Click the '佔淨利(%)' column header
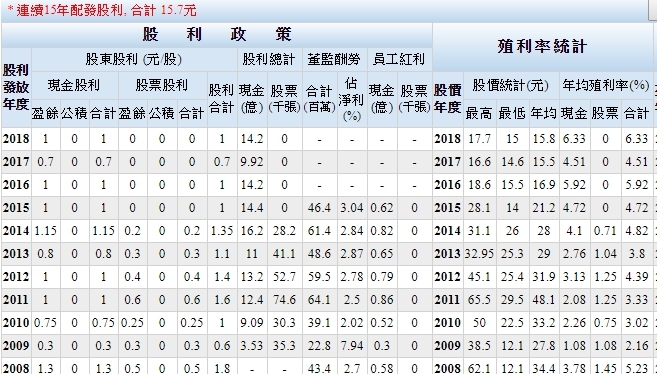Viewport: 657px width, 374px height. click(x=352, y=100)
